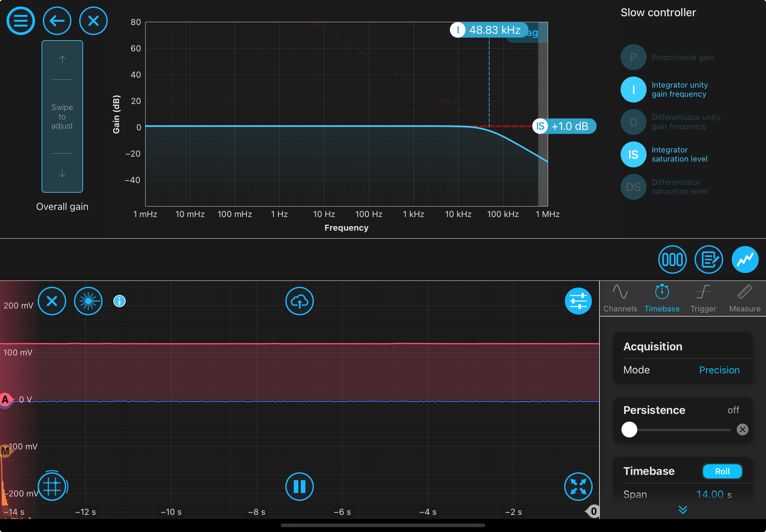Toggle the oscilloscope graph view icon
Screen dimensions: 766x532
tap(745, 260)
